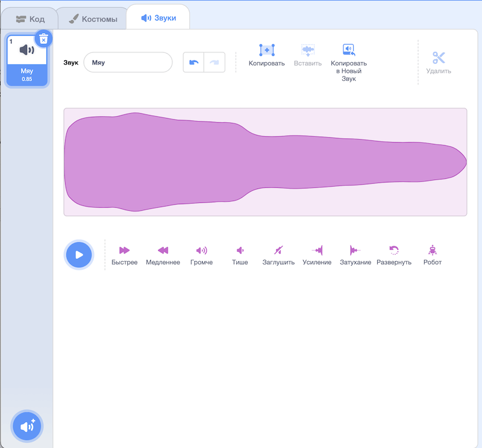The image size is (482, 448).
Task: Delete the Мяу sound via trash icon
Action: coord(43,39)
